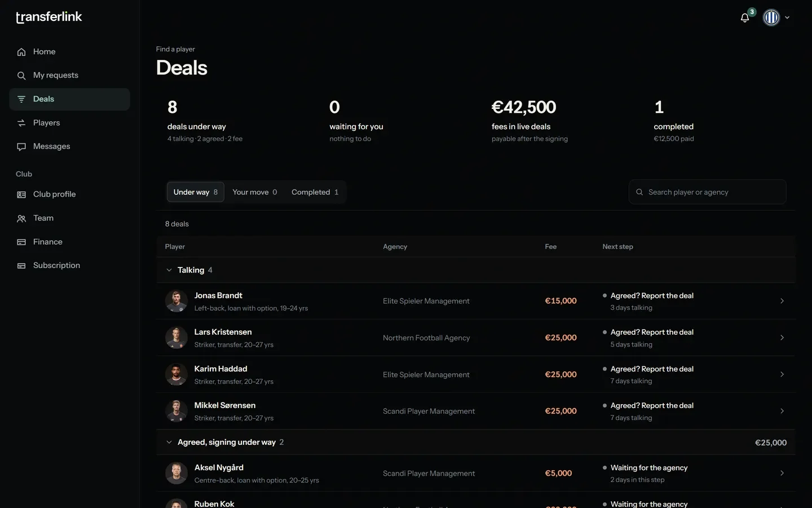Click the Find a player breadcrumb link

click(x=175, y=49)
